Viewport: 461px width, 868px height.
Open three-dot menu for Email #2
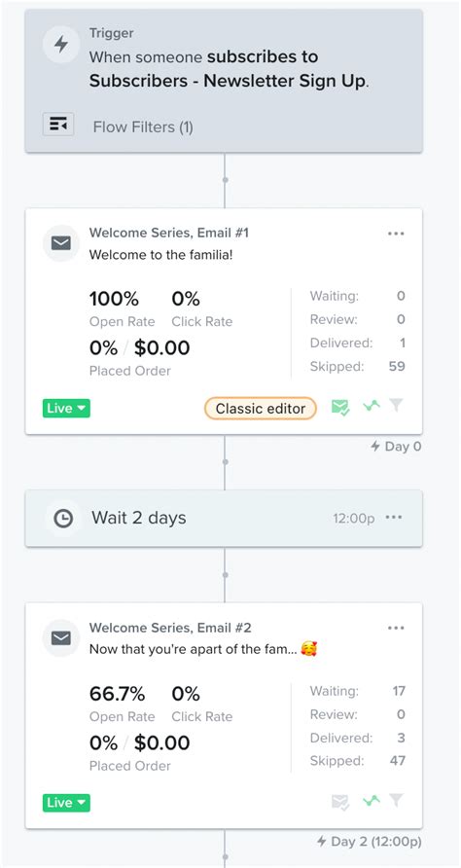click(x=396, y=628)
